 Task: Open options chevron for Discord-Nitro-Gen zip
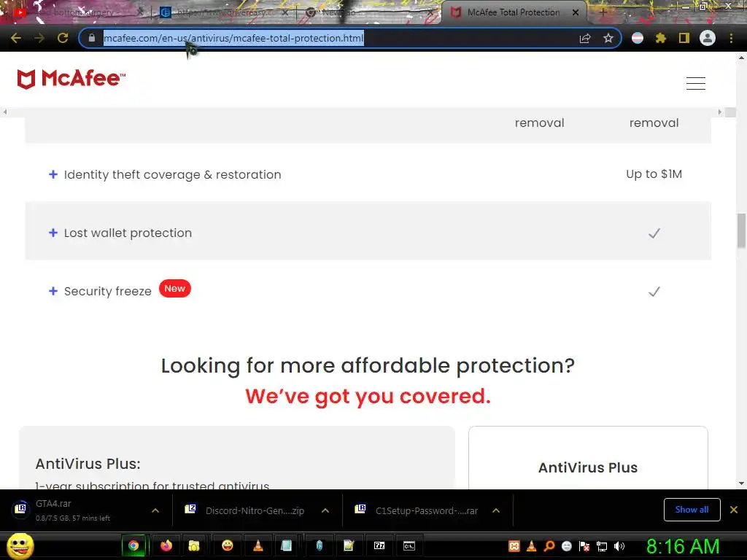tap(325, 510)
